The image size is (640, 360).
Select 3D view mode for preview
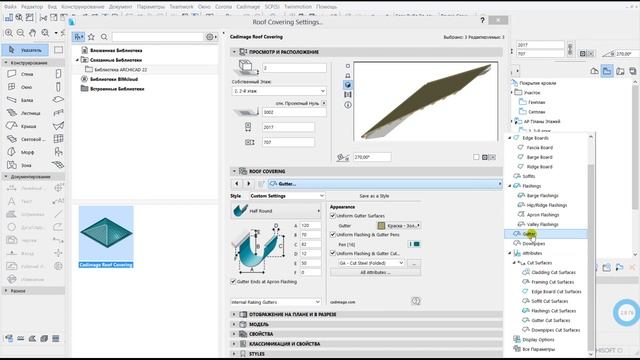pyautogui.click(x=348, y=85)
